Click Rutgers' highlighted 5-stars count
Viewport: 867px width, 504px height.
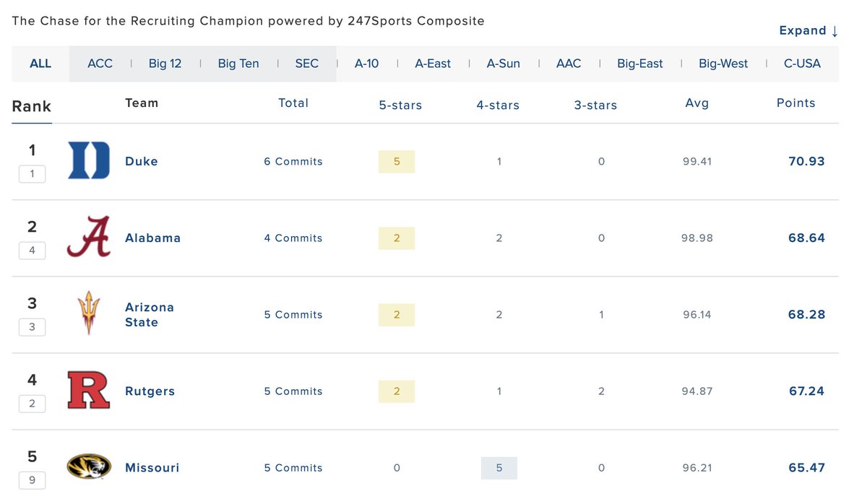pos(397,391)
